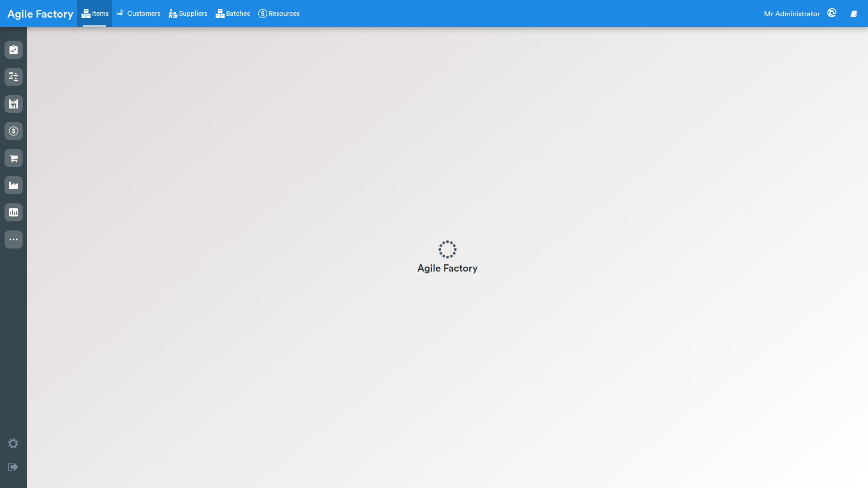Switch to the Suppliers tab
The width and height of the screenshot is (868, 488).
[188, 14]
